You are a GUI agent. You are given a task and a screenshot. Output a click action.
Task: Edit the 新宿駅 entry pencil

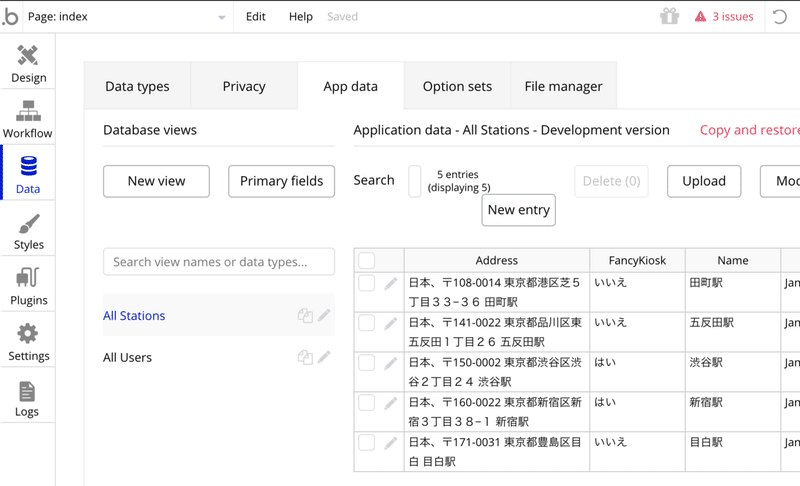coord(390,403)
